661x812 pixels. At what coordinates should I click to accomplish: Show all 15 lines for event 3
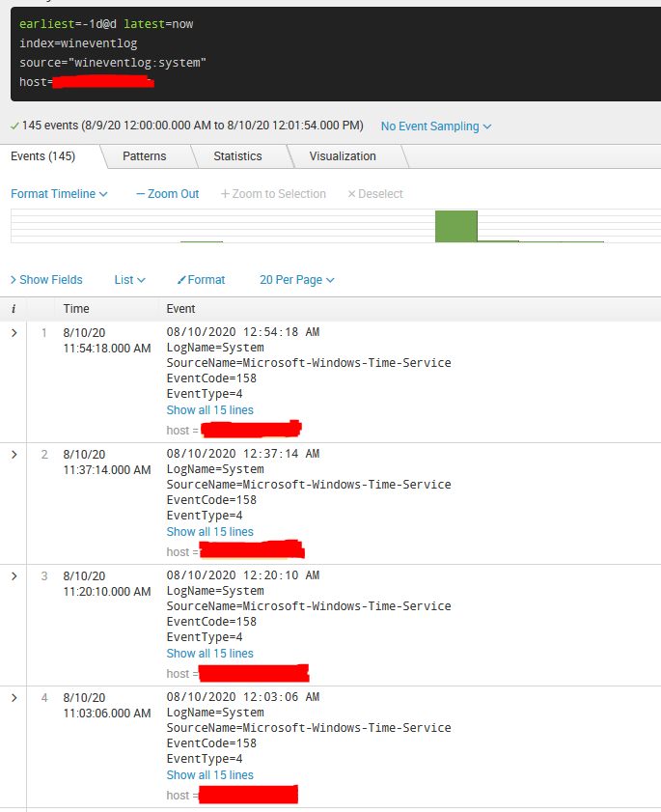point(209,654)
